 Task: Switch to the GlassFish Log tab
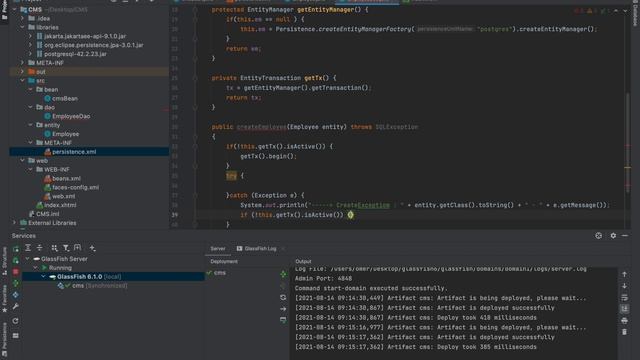(x=256, y=249)
